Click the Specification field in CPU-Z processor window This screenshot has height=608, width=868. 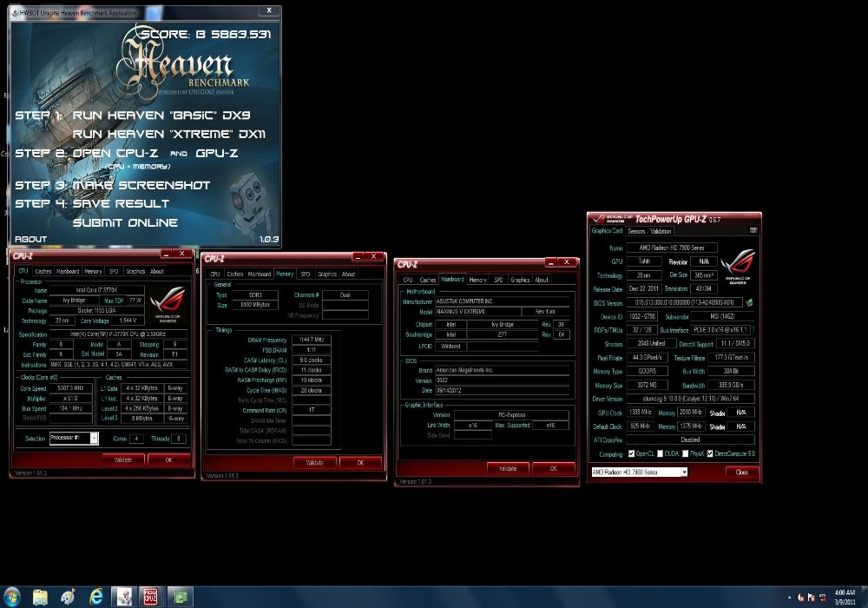[118, 334]
